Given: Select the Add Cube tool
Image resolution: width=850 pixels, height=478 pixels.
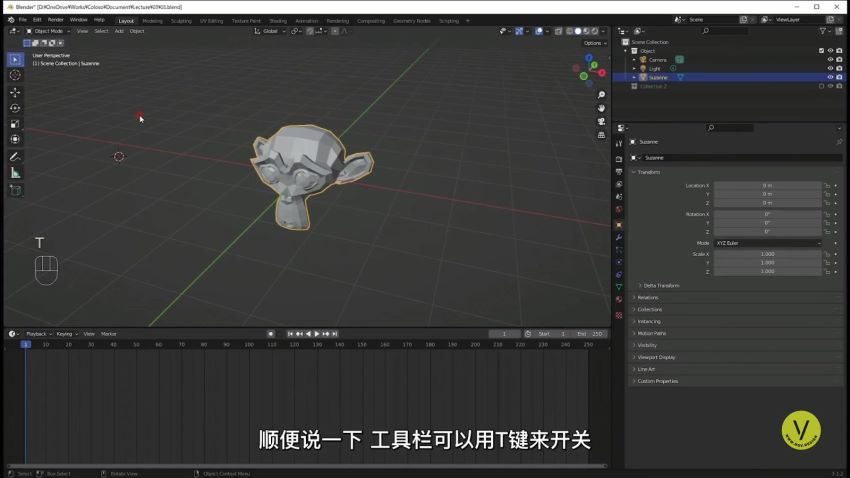Looking at the screenshot, I should 15,190.
